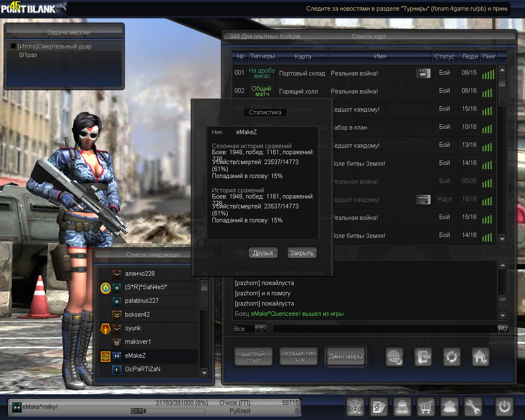
Task: Sort rooms by Карта column header
Action: (x=303, y=57)
